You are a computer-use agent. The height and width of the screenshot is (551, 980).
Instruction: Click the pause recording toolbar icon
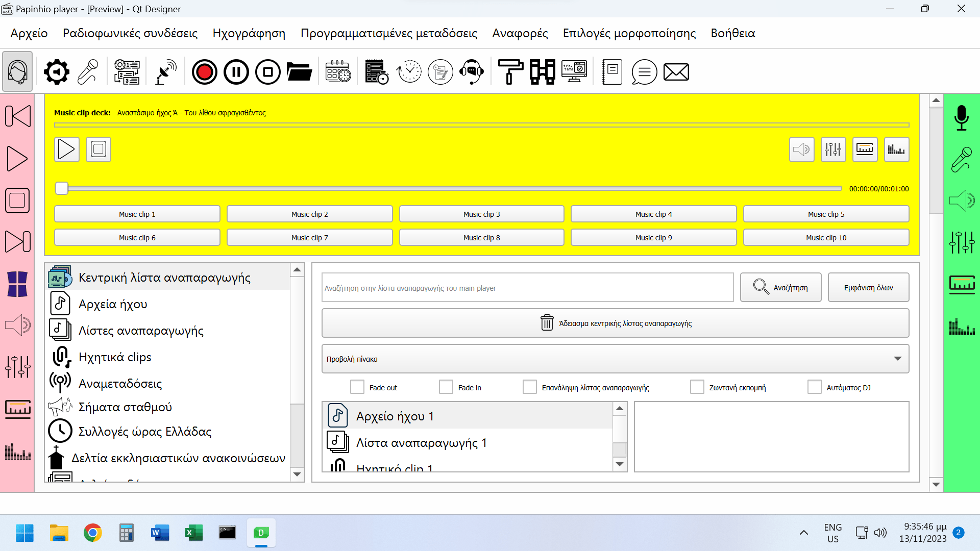[236, 72]
